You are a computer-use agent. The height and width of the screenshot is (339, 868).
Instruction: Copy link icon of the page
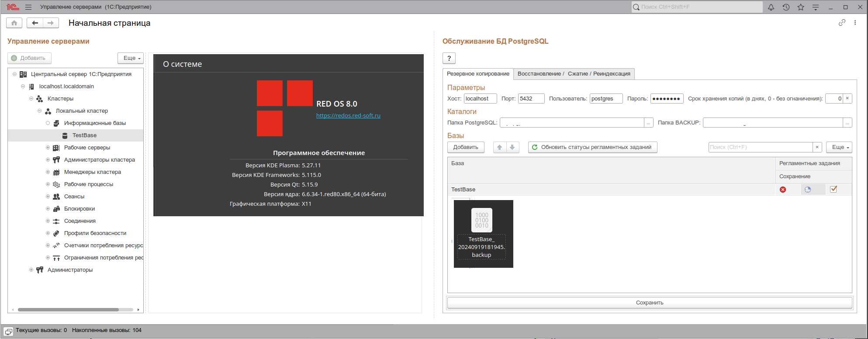pyautogui.click(x=842, y=23)
